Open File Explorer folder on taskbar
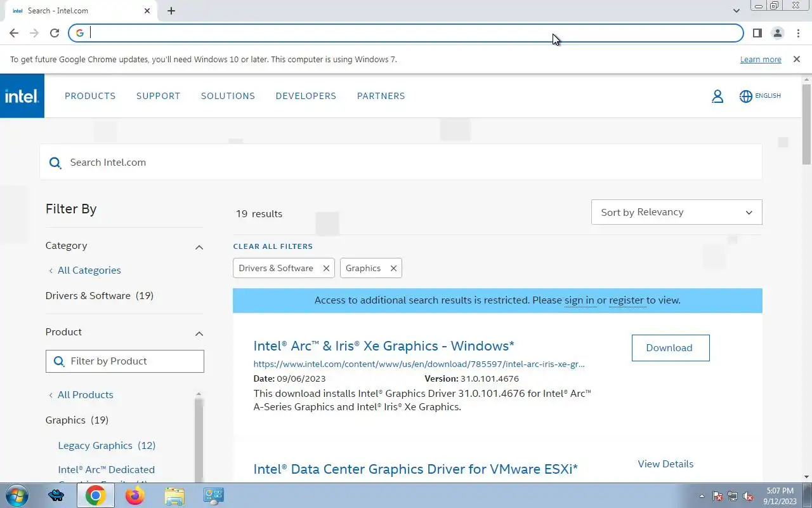 point(174,495)
